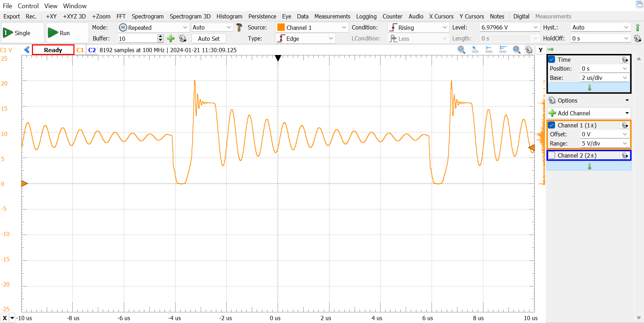Click the blue back arrow beside Ready

pyautogui.click(x=27, y=50)
